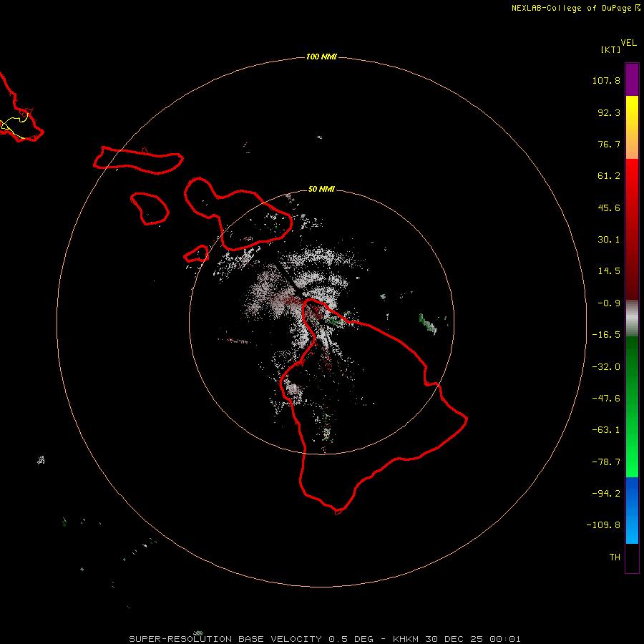644x644 pixels.
Task: Click the green velocity echo east of the island
Action: click(x=428, y=323)
